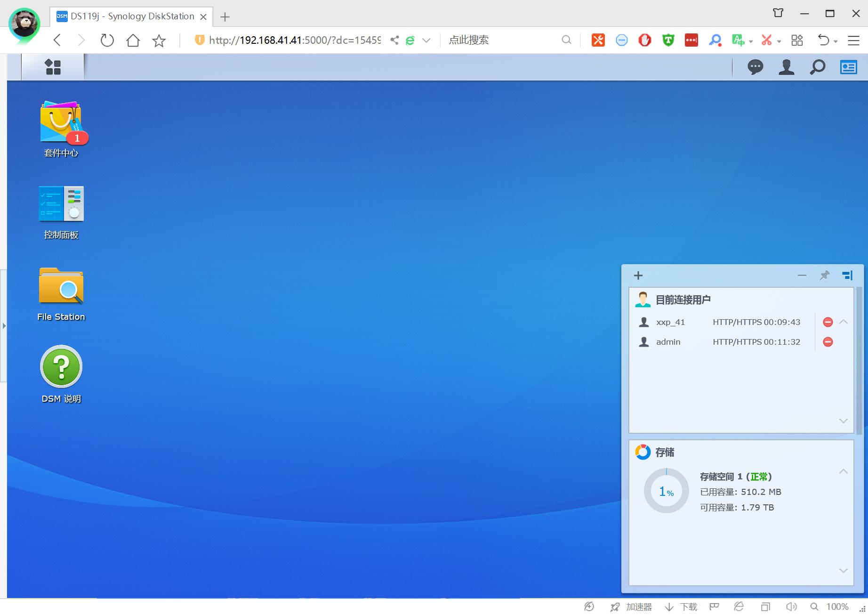Screen dimensions: 868x615
Task: Click the widget panel scrollbar
Action: 859,360
